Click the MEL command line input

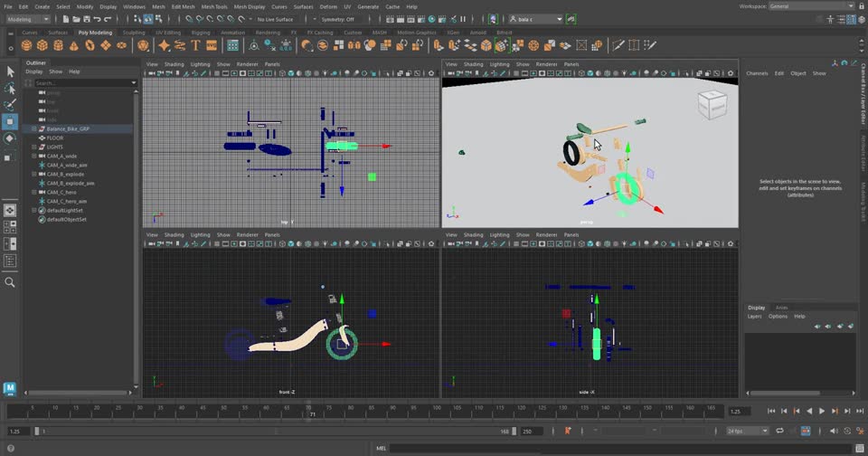[x=620, y=448]
